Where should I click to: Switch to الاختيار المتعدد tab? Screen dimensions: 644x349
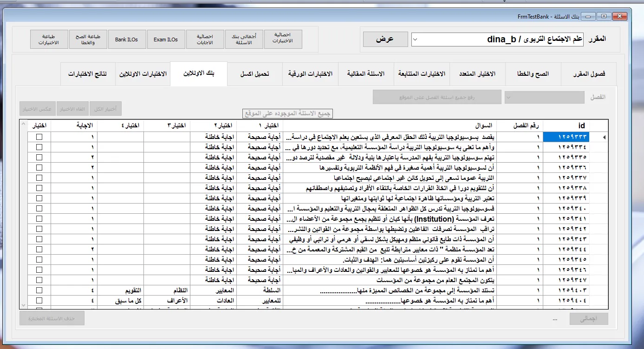point(477,74)
